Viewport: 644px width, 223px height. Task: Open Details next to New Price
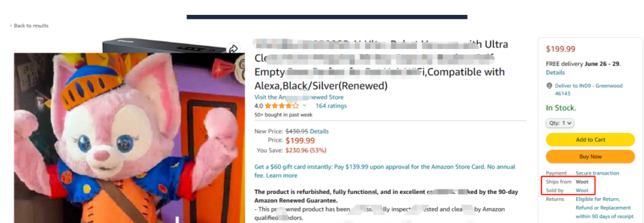[x=319, y=131]
